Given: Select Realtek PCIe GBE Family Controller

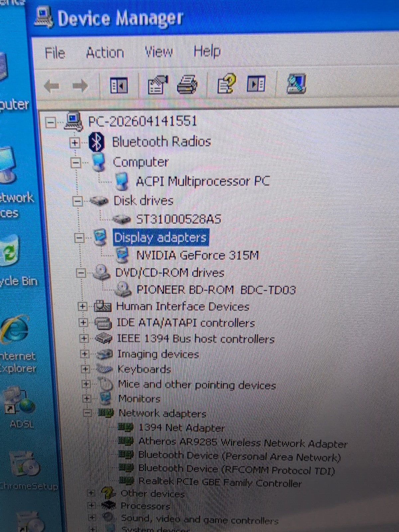Looking at the screenshot, I should click(x=220, y=482).
